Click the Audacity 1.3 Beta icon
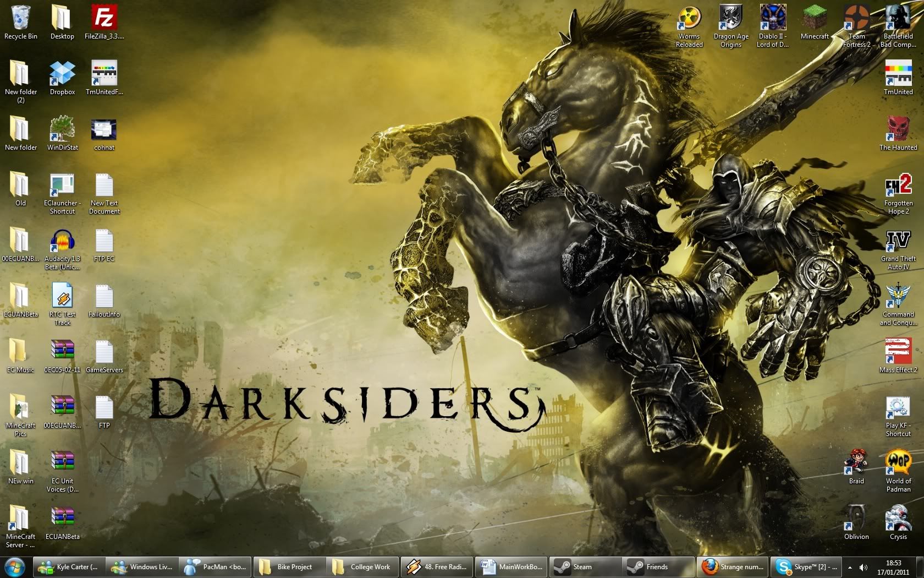Image resolution: width=924 pixels, height=578 pixels. tap(62, 249)
